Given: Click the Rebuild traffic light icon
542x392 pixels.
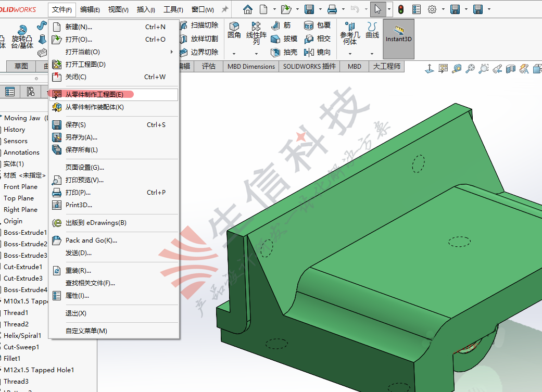Looking at the screenshot, I should click(x=401, y=9).
